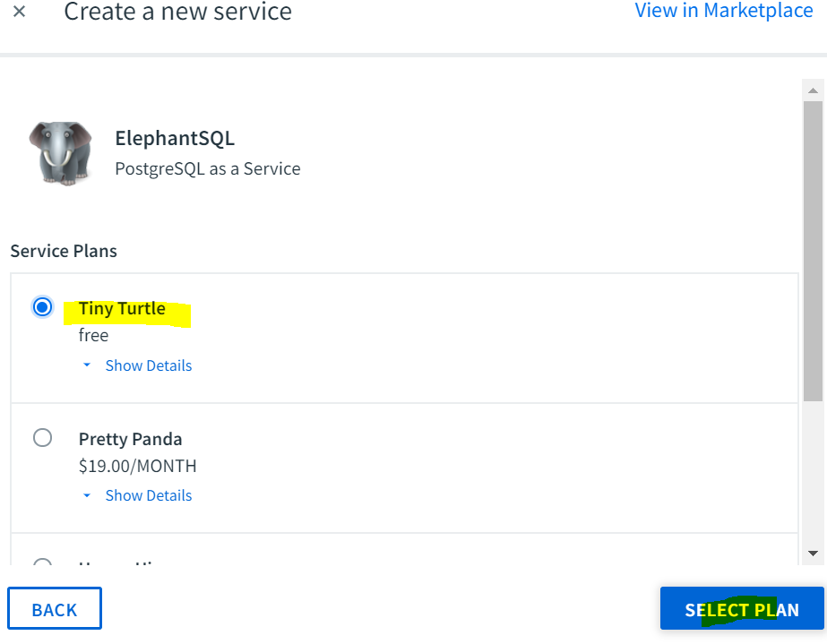The height and width of the screenshot is (644, 827).
Task: Click the caret arrow beside Pretty Panda details
Action: tap(87, 495)
